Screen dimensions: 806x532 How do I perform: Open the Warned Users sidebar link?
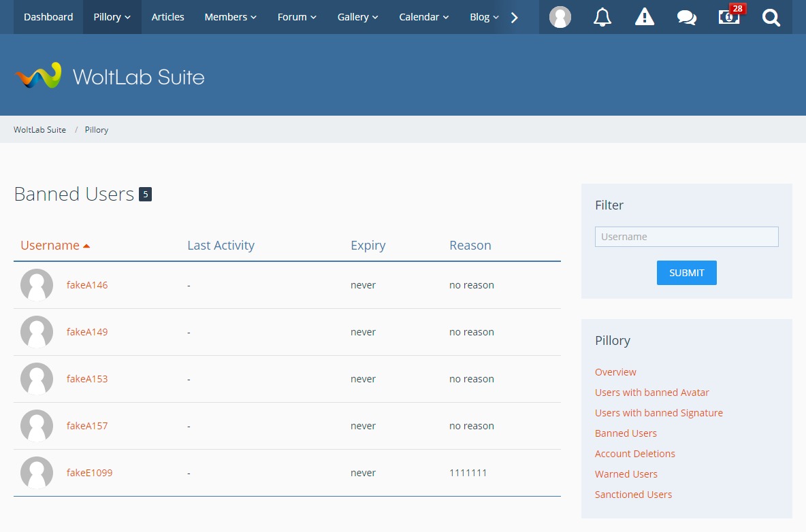tap(626, 474)
